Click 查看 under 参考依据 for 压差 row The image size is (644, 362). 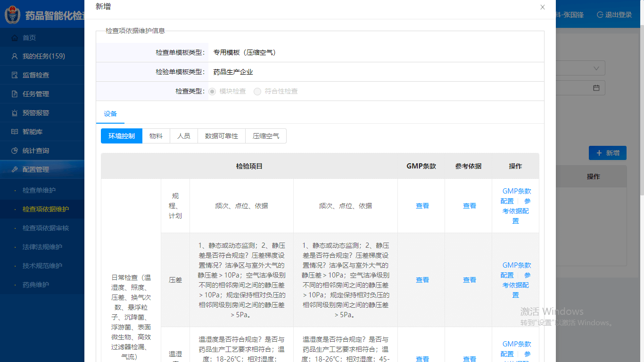(470, 280)
